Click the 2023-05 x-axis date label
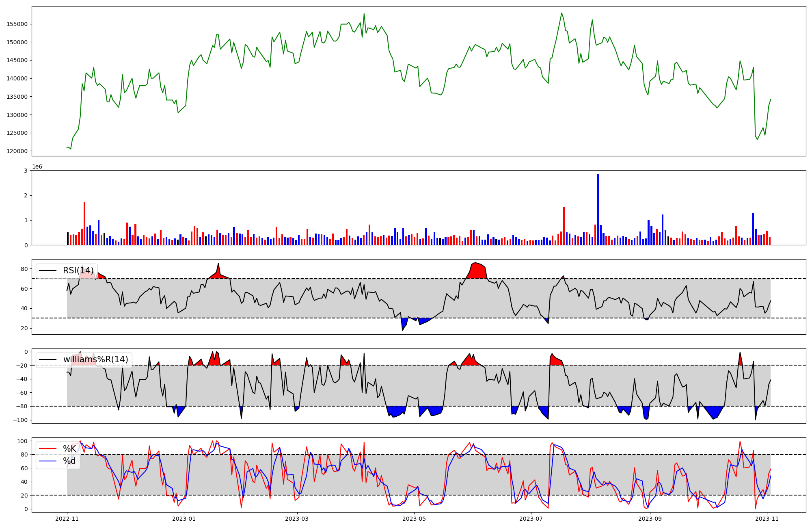Screen dimensions: 812x528 point(414,519)
